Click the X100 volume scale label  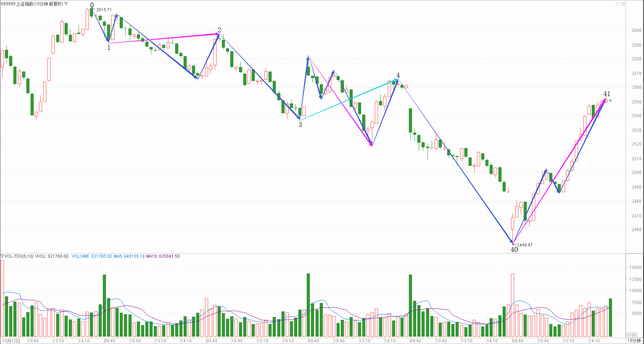coord(631,335)
